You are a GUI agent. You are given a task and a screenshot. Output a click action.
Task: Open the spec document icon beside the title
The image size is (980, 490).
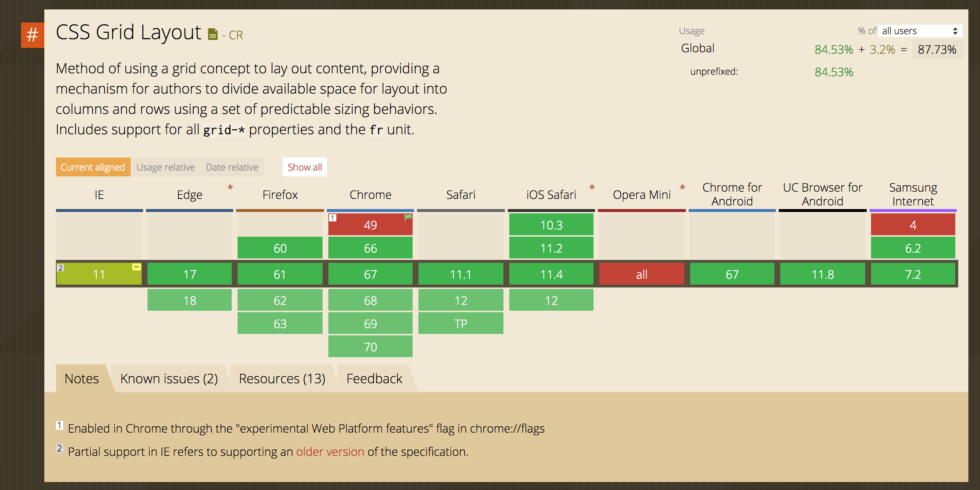[x=212, y=34]
